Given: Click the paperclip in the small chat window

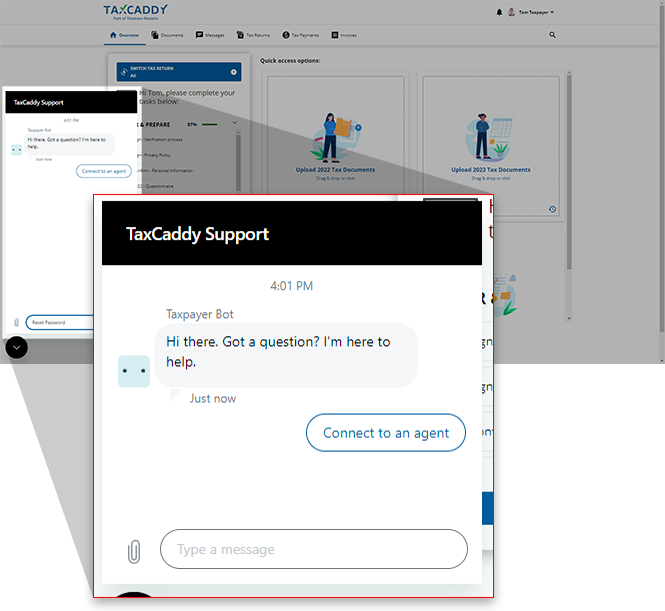Looking at the screenshot, I should [x=17, y=323].
